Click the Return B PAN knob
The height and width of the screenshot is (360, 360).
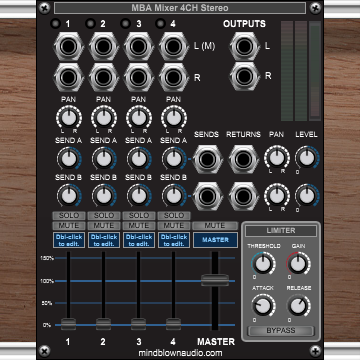click(x=277, y=196)
